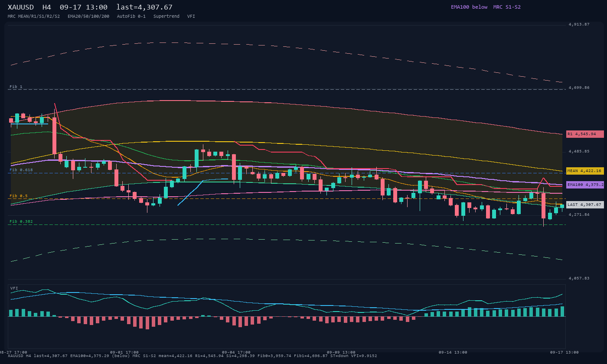Click the 09-04 17:00 time axis label
The width and height of the screenshot is (607, 364).
[x=236, y=352]
